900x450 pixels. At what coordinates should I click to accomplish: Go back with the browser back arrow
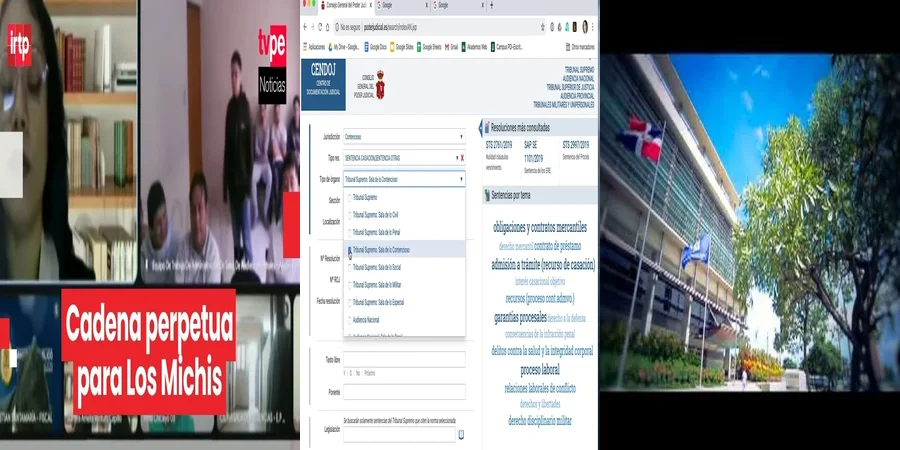tap(305, 27)
